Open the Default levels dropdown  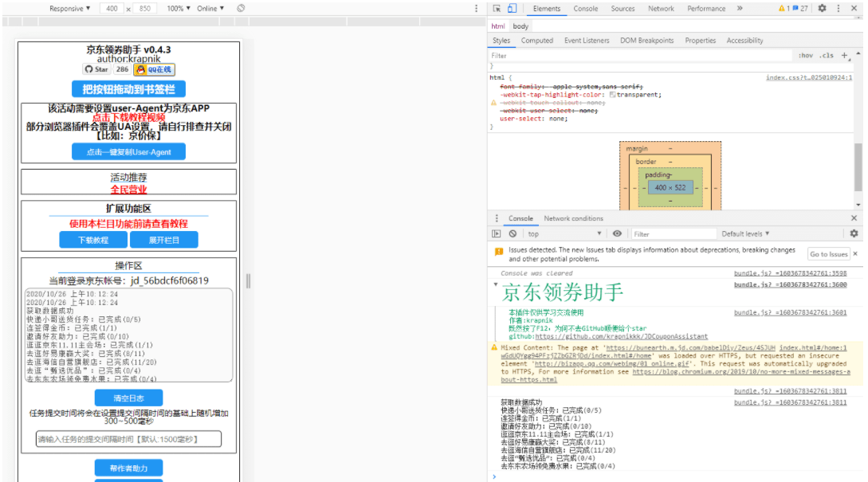point(745,233)
